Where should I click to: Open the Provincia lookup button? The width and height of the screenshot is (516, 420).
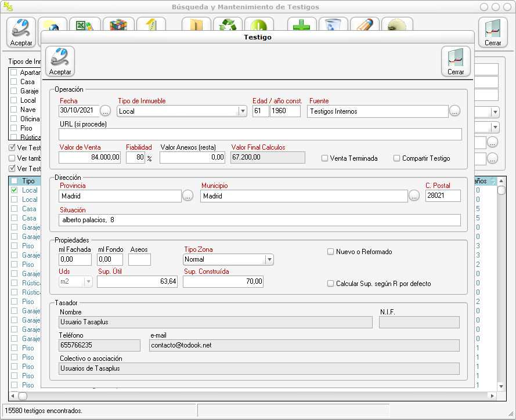tap(187, 196)
